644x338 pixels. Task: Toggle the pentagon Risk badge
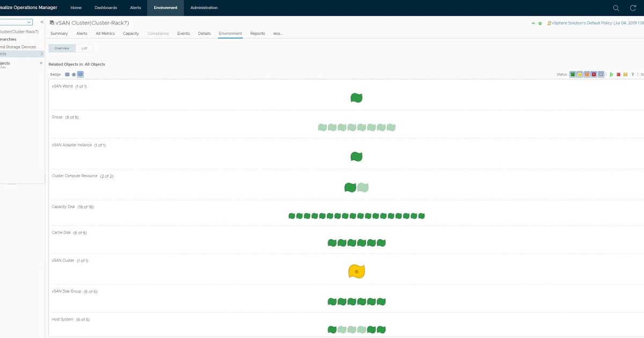click(x=74, y=75)
